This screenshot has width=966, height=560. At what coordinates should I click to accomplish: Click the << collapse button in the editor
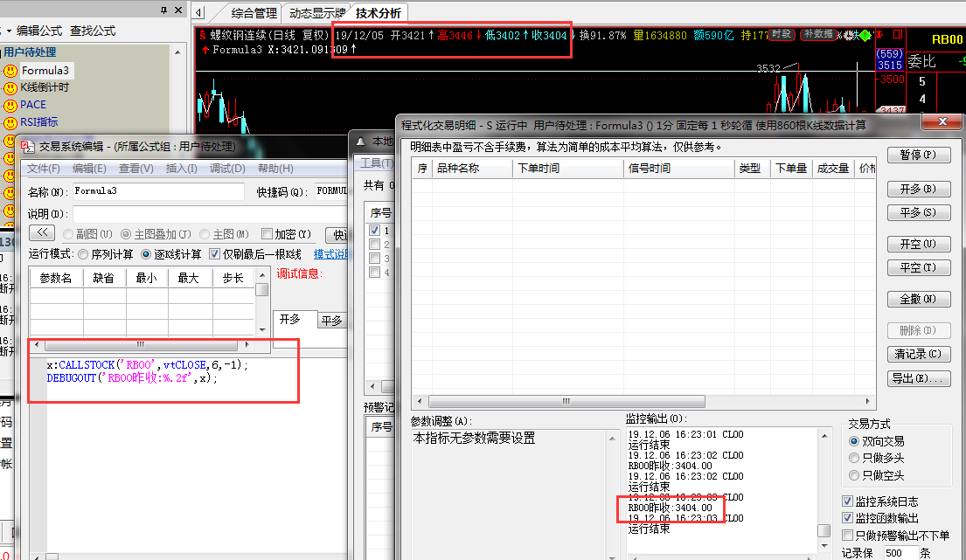tap(42, 233)
